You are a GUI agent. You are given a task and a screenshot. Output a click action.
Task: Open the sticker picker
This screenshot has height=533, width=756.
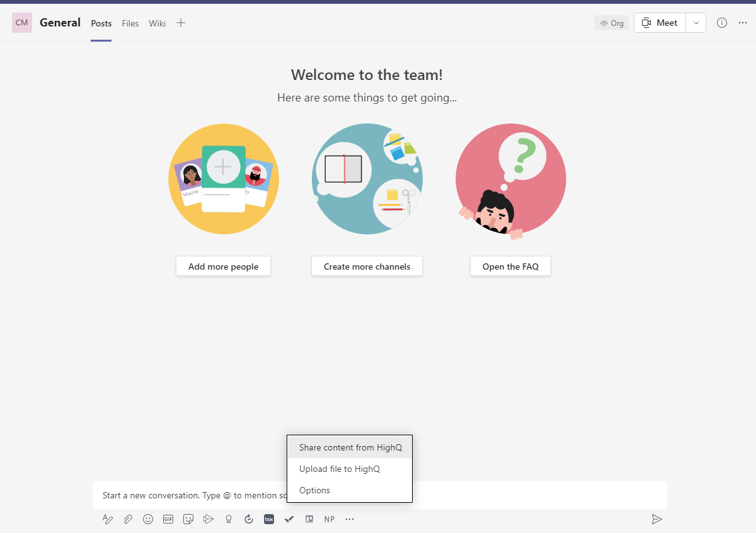(188, 519)
